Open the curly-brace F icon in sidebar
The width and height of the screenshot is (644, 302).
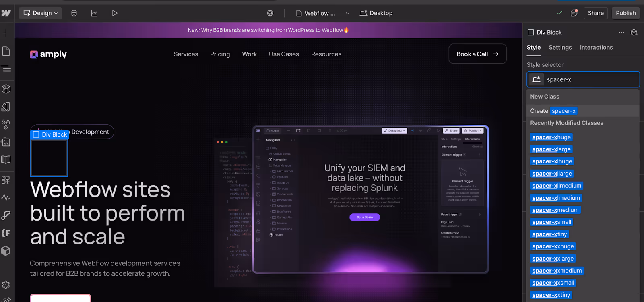[6, 233]
